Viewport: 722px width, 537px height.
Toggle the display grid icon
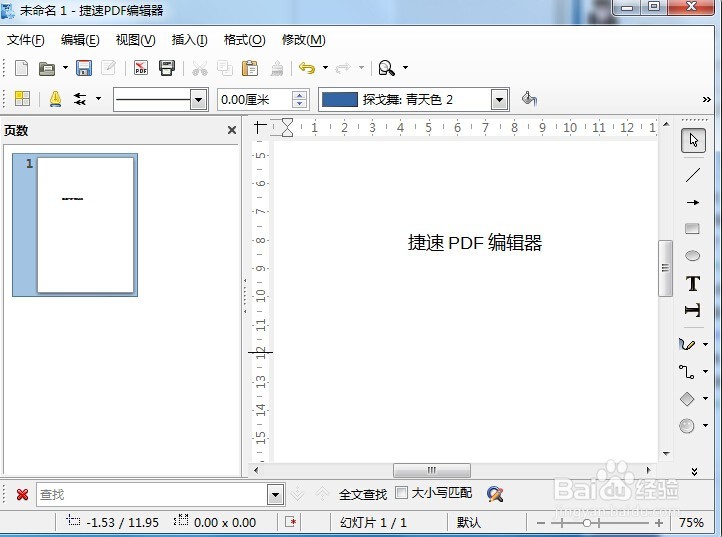(x=22, y=99)
